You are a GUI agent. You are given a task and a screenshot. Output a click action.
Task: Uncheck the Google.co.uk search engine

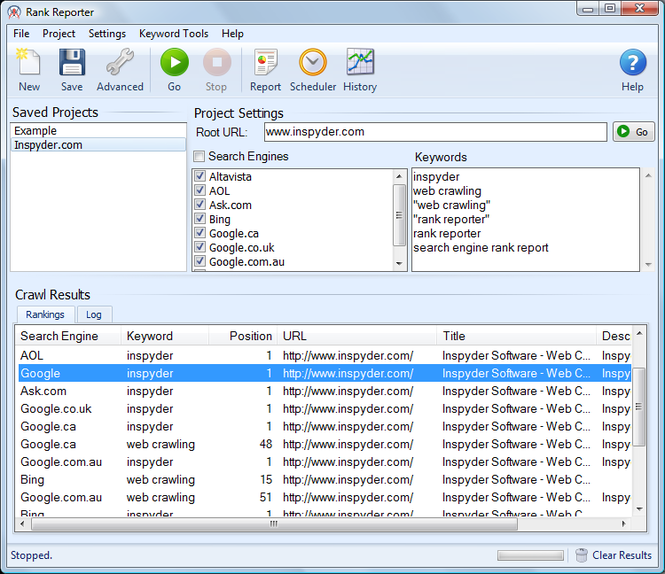click(200, 247)
